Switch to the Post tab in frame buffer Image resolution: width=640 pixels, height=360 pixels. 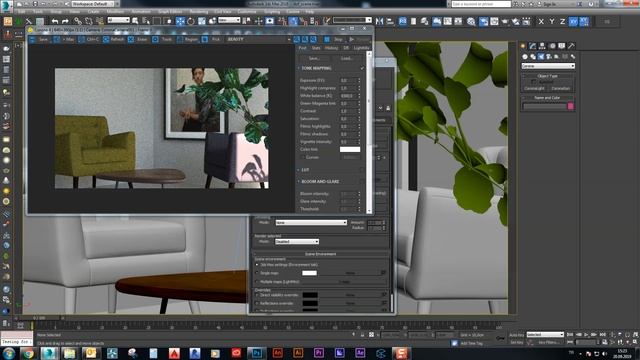tap(302, 48)
